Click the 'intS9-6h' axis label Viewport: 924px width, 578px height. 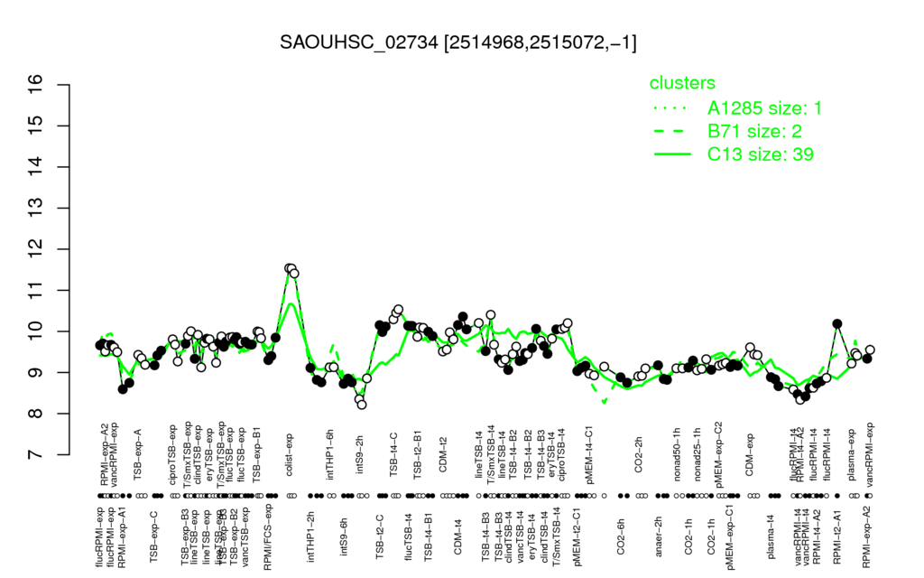[x=344, y=536]
